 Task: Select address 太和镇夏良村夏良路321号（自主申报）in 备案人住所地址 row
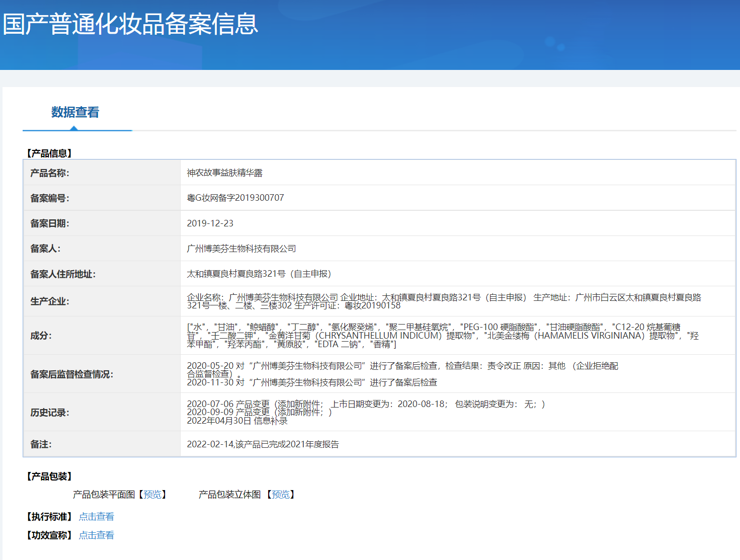pyautogui.click(x=259, y=274)
